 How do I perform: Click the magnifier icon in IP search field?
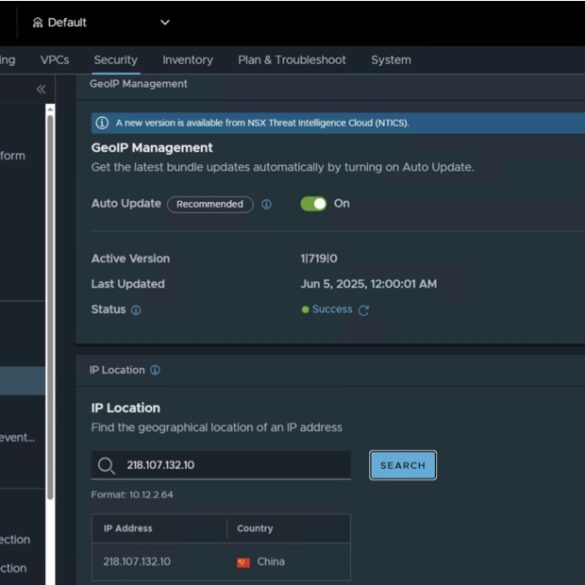[x=106, y=466]
